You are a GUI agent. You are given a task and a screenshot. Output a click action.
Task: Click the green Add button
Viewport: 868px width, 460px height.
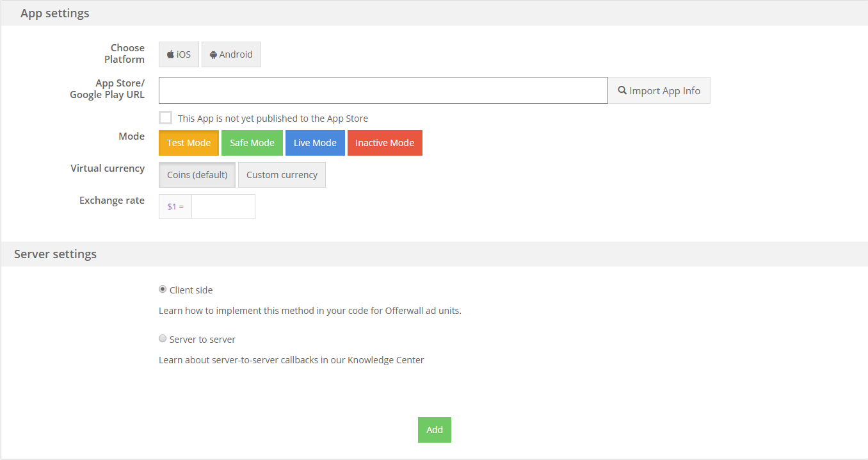435,430
